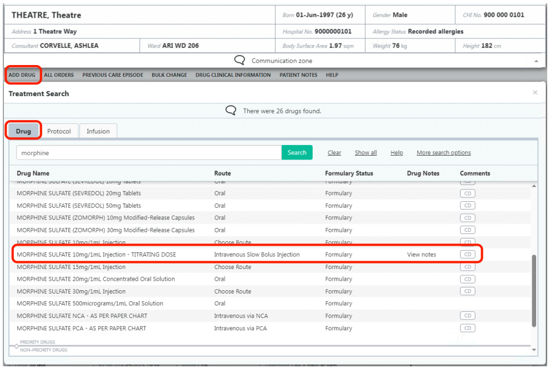Viewport: 550px width, 368px height.
Task: Open DRUG CLINICAL INFORMATION
Action: pyautogui.click(x=233, y=75)
